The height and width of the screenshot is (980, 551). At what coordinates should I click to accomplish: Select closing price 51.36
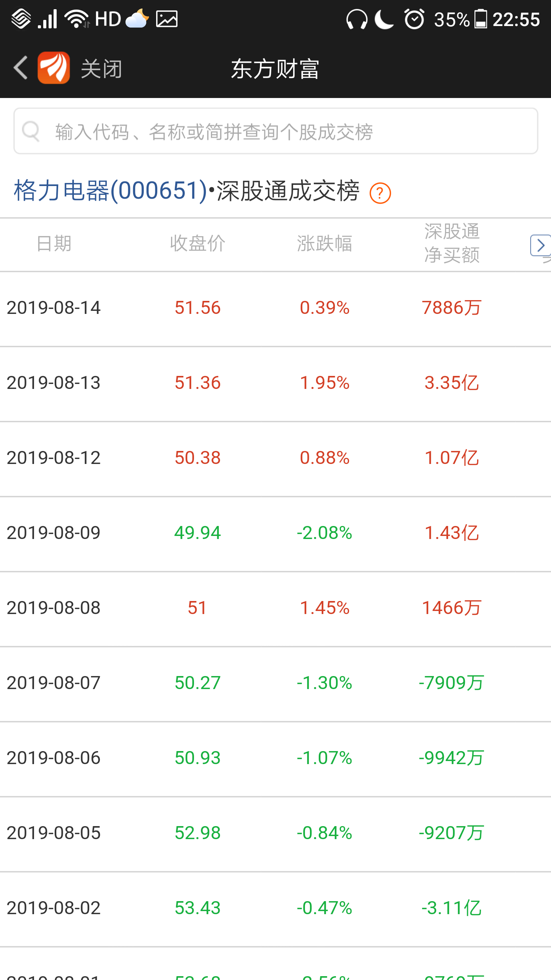click(x=197, y=383)
